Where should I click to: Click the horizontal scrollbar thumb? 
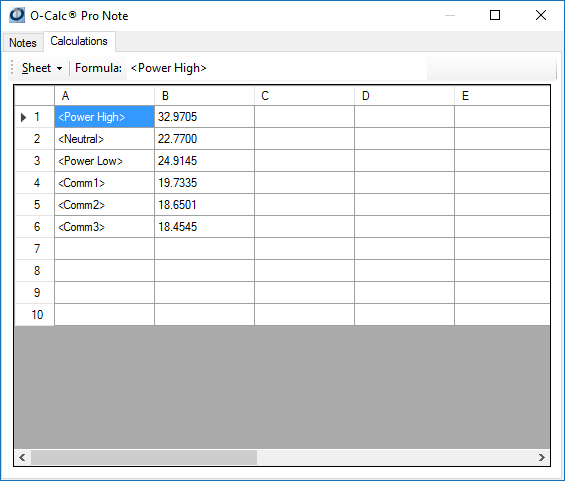144,457
